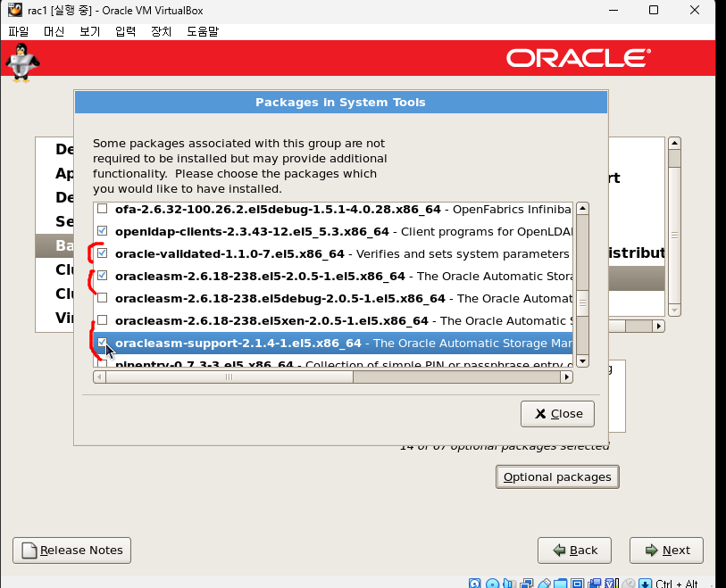Open the 입력 menu

point(126,31)
